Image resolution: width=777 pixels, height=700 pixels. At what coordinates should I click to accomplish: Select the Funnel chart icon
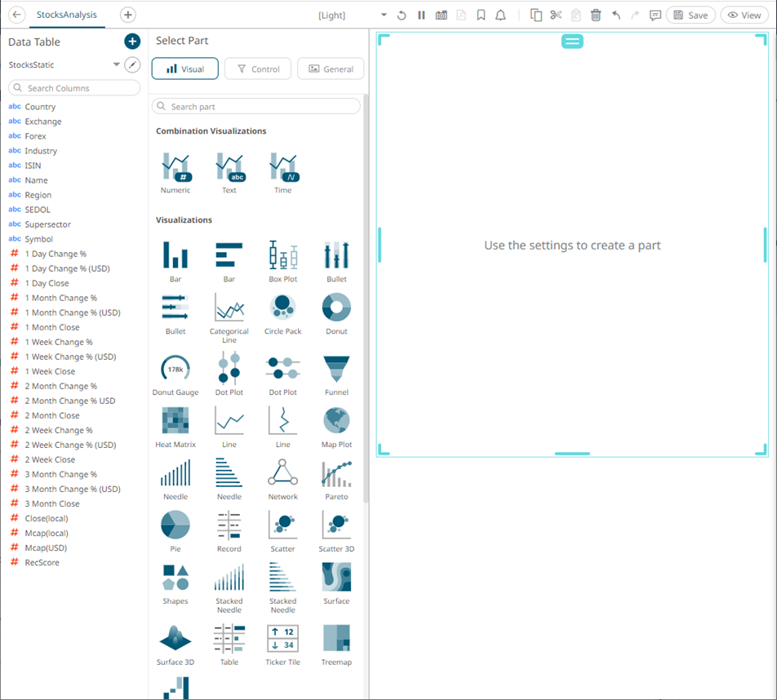tap(336, 370)
